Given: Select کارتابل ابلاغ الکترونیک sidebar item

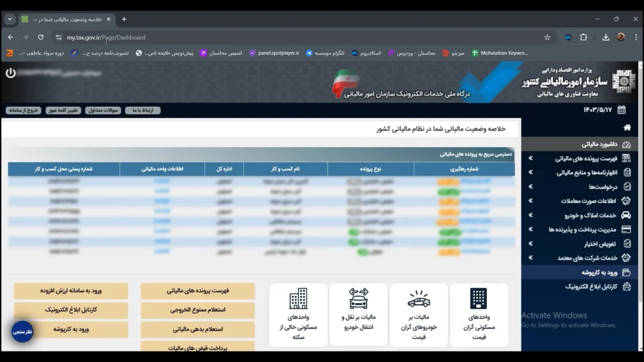Looking at the screenshot, I should [580, 287].
